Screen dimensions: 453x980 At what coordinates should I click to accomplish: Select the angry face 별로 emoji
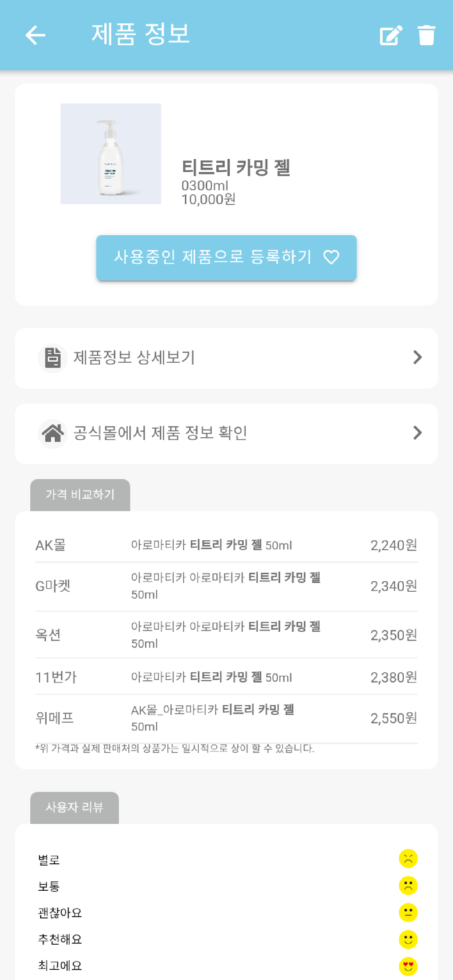pos(408,858)
